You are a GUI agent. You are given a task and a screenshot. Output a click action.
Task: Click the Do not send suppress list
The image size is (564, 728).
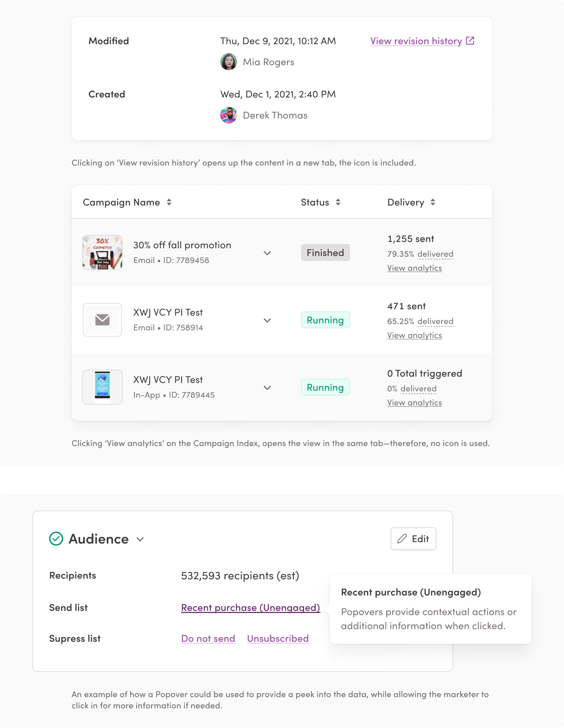[208, 639]
